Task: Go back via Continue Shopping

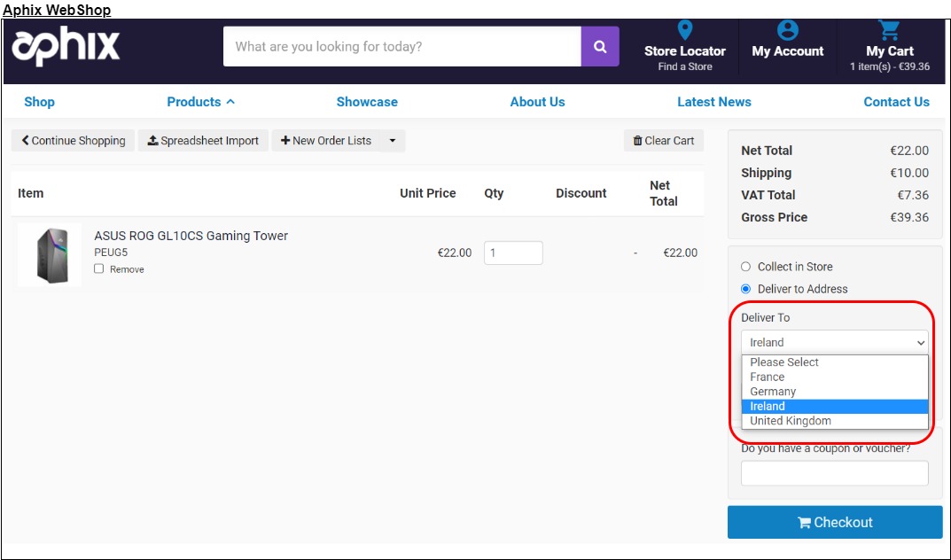Action: 74,141
